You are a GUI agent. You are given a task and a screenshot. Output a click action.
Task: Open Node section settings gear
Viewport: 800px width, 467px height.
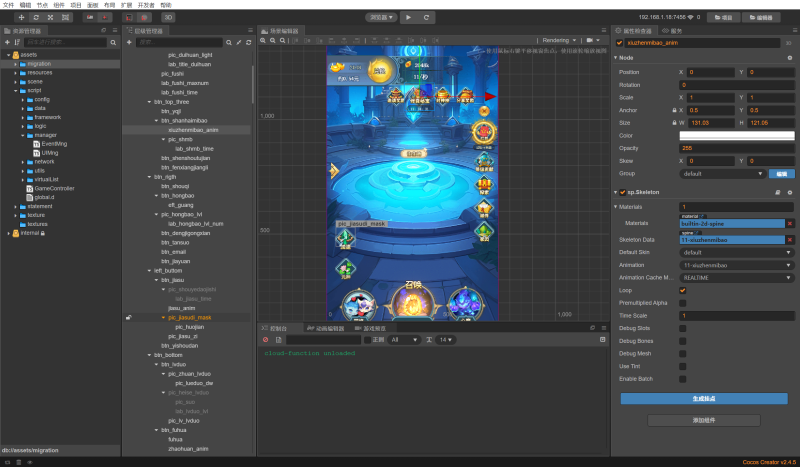point(790,58)
